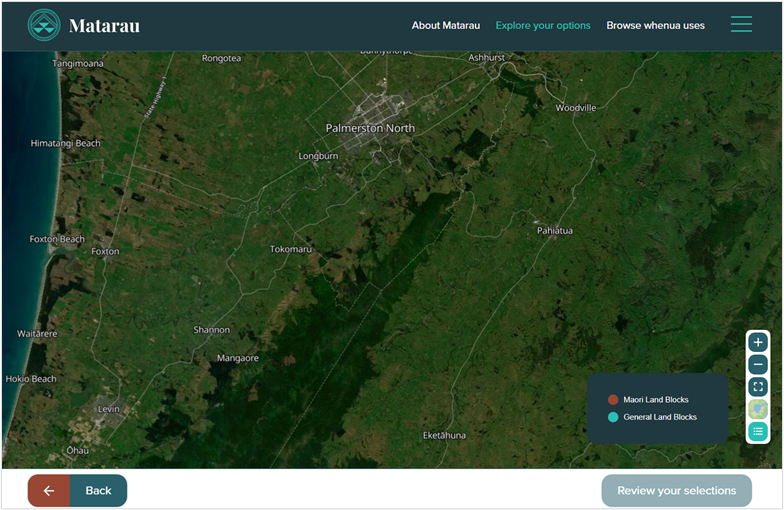
Task: Click the Woodville map label
Action: pos(576,108)
